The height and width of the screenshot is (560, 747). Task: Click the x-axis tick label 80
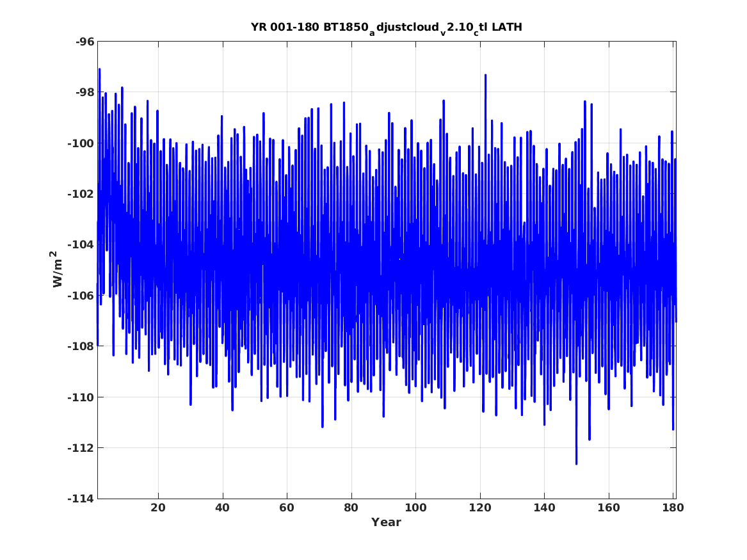351,508
